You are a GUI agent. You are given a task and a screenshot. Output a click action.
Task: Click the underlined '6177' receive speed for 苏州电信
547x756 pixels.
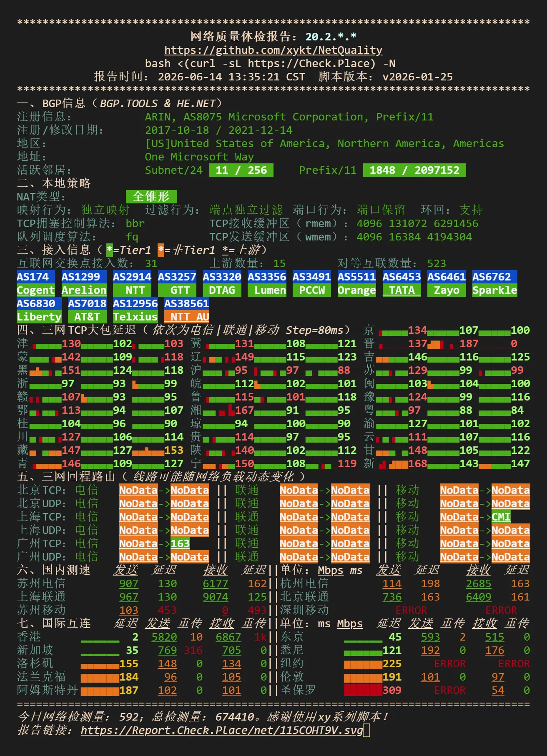coord(216,583)
